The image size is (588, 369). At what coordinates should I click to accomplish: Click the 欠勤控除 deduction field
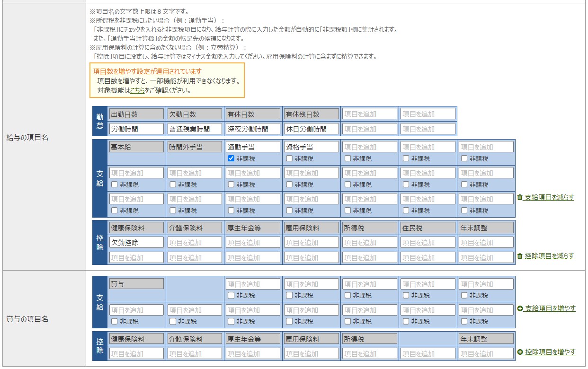pyautogui.click(x=136, y=243)
